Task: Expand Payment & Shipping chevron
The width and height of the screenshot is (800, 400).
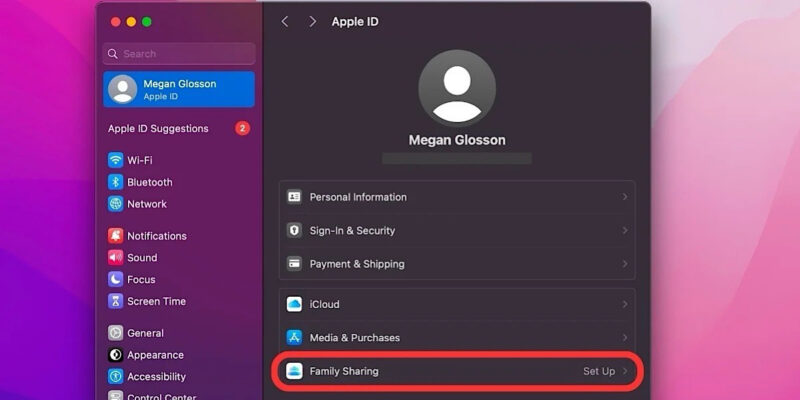Action: [624, 264]
